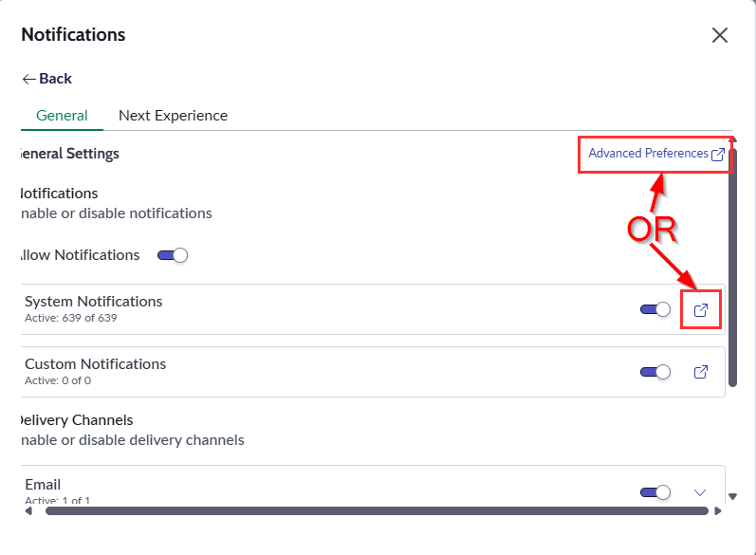The height and width of the screenshot is (555, 756).
Task: Go Back to the previous screen
Action: point(47,79)
